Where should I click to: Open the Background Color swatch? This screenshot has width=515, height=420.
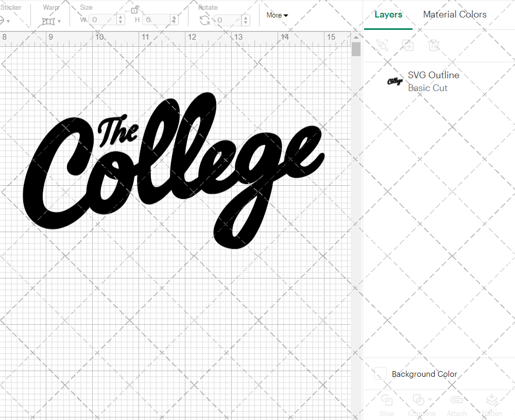click(x=380, y=374)
